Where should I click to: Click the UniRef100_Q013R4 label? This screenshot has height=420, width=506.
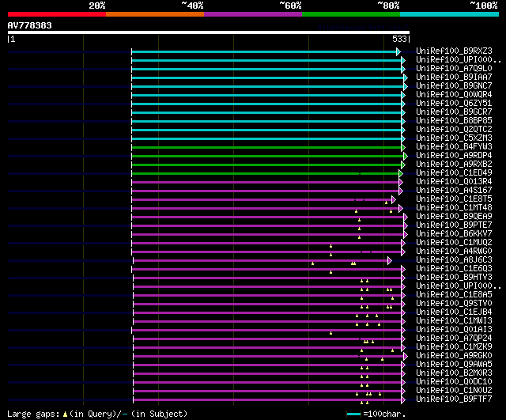[x=454, y=182]
